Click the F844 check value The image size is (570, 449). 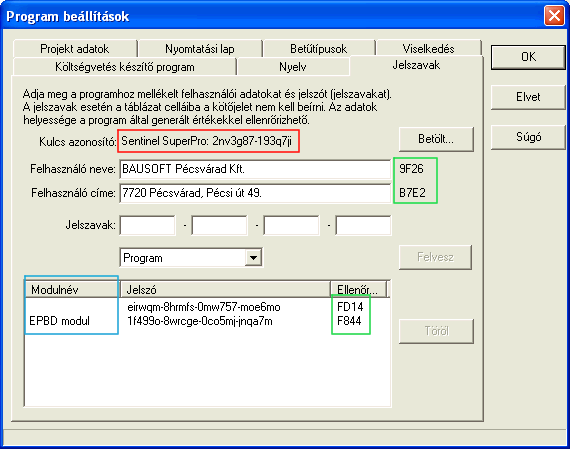click(x=349, y=321)
